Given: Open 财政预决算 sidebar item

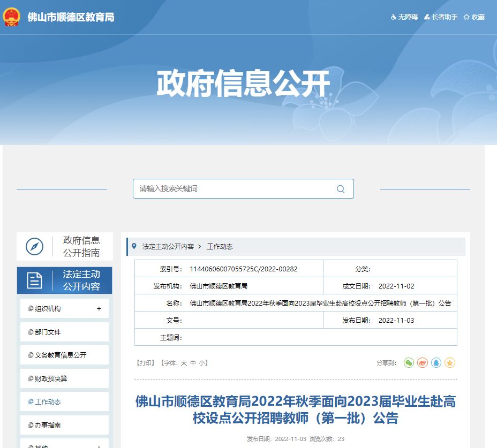Looking at the screenshot, I should pos(51,379).
